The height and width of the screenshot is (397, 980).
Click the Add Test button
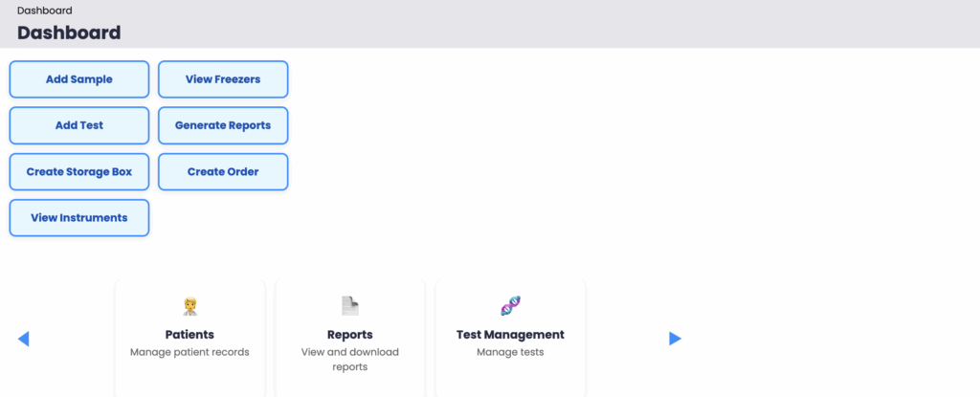(x=79, y=125)
